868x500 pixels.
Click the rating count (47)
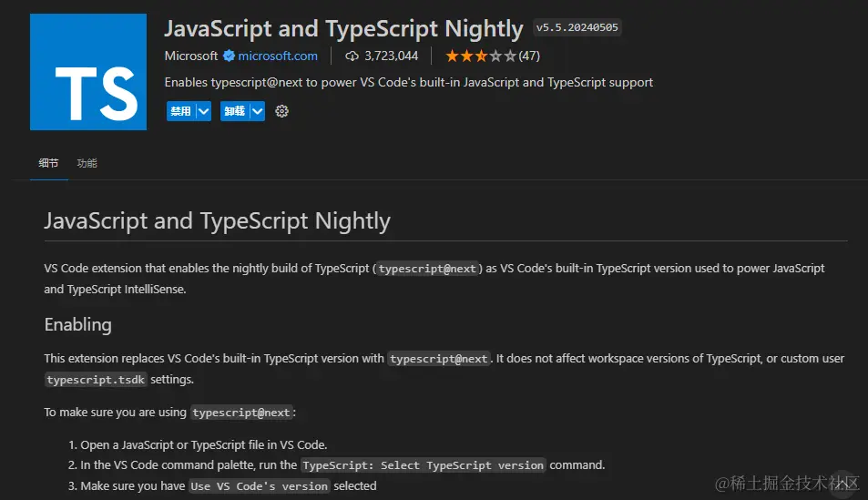529,56
